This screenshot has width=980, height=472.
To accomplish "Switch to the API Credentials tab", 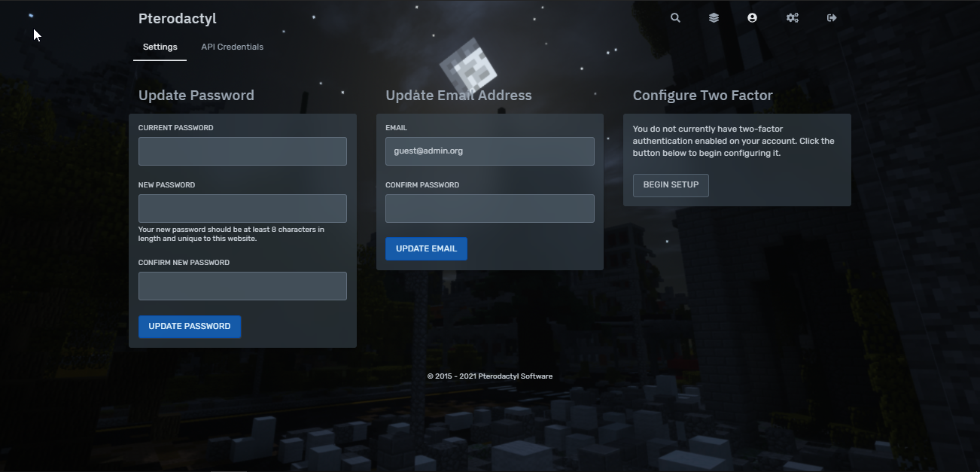I will coord(232,47).
